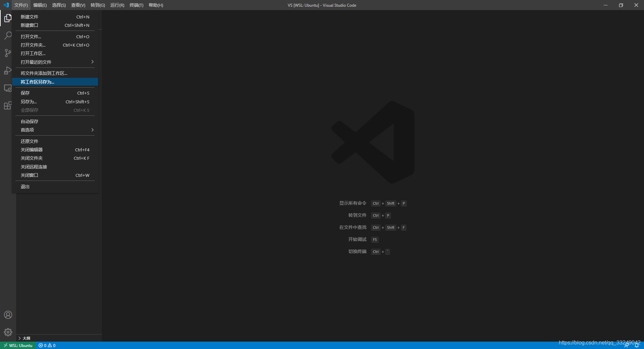
Task: Open the 终端(T) menu
Action: [137, 5]
